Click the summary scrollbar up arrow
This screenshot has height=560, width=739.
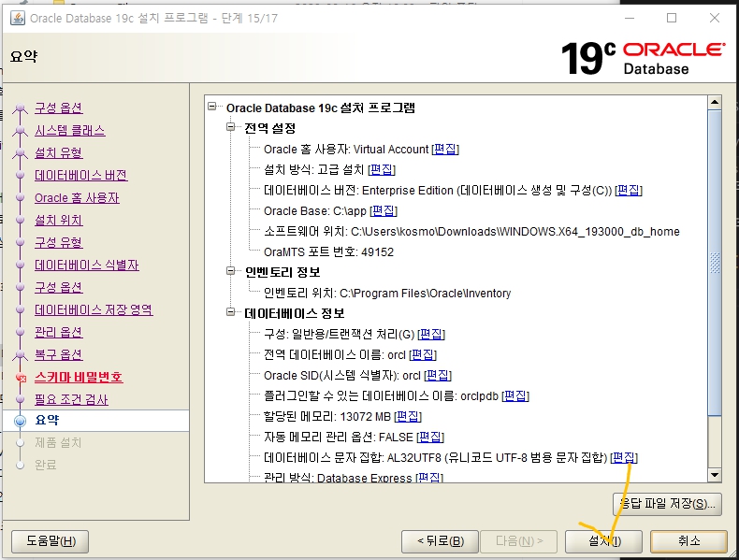point(715,102)
